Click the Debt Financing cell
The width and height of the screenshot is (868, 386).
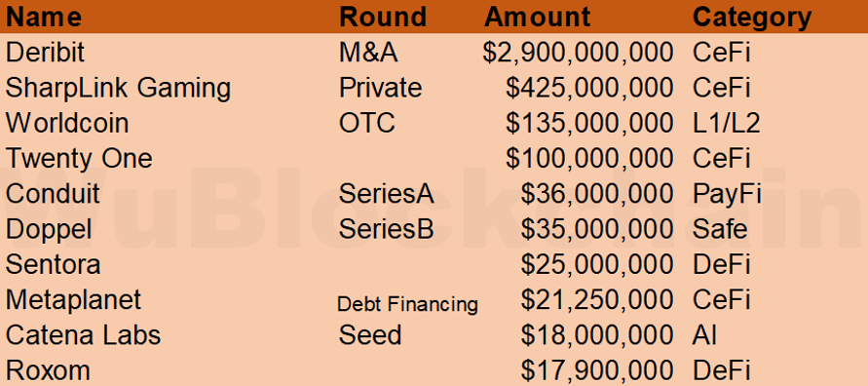point(407,304)
